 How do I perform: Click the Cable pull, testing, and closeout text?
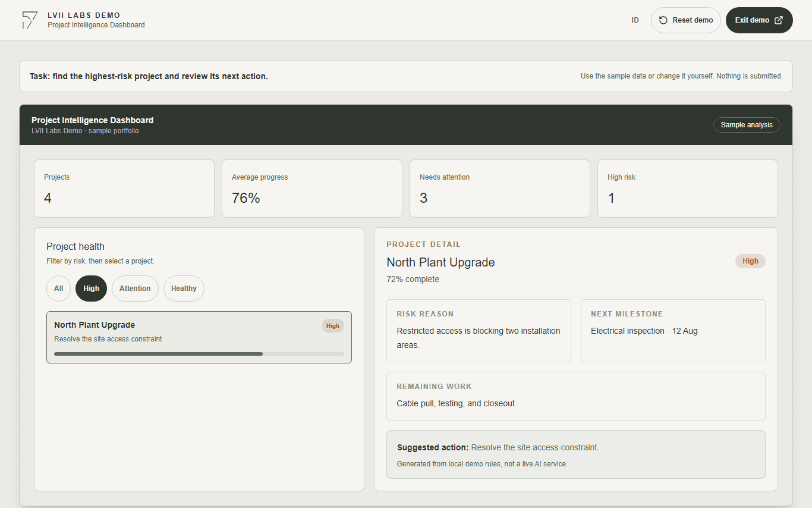pyautogui.click(x=456, y=403)
